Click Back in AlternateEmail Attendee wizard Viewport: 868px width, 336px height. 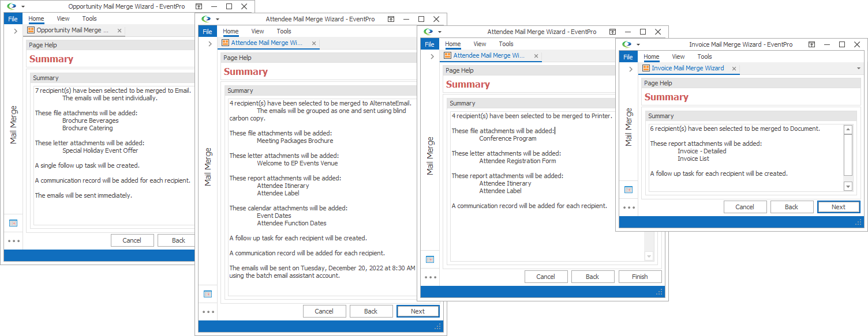(x=371, y=311)
